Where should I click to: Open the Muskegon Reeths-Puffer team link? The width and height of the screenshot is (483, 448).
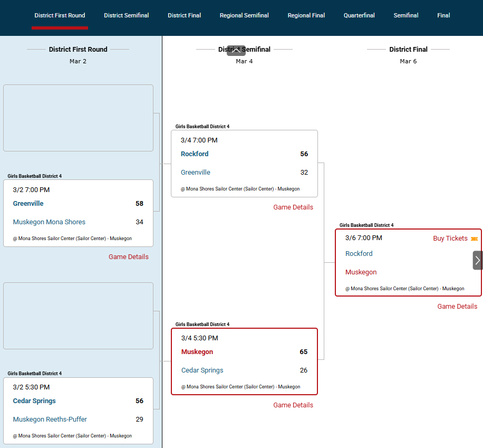[50, 420]
